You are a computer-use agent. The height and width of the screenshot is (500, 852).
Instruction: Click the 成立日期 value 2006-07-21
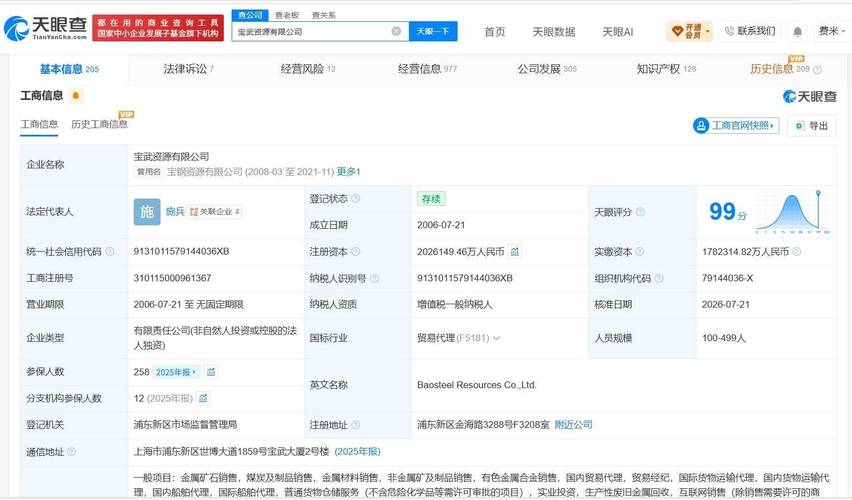coord(441,225)
